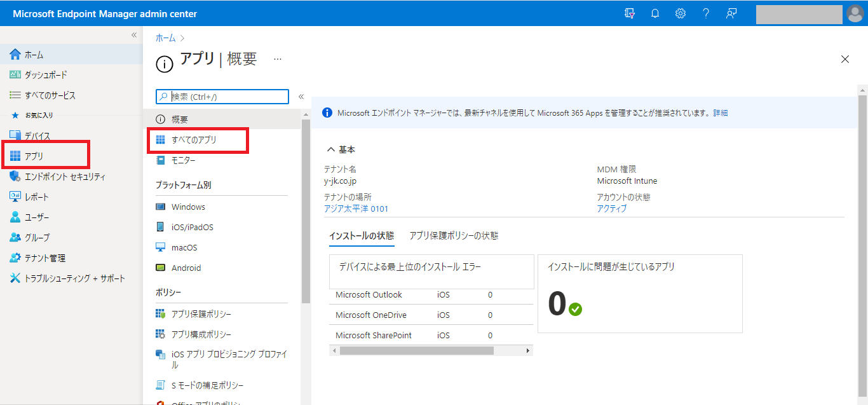Open the アクティブ account status link
The image size is (868, 405).
click(612, 209)
